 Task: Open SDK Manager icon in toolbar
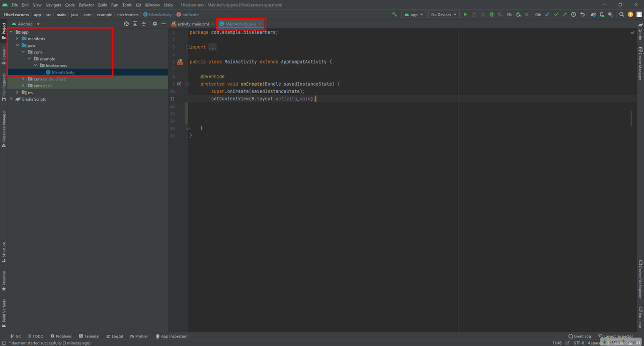610,15
